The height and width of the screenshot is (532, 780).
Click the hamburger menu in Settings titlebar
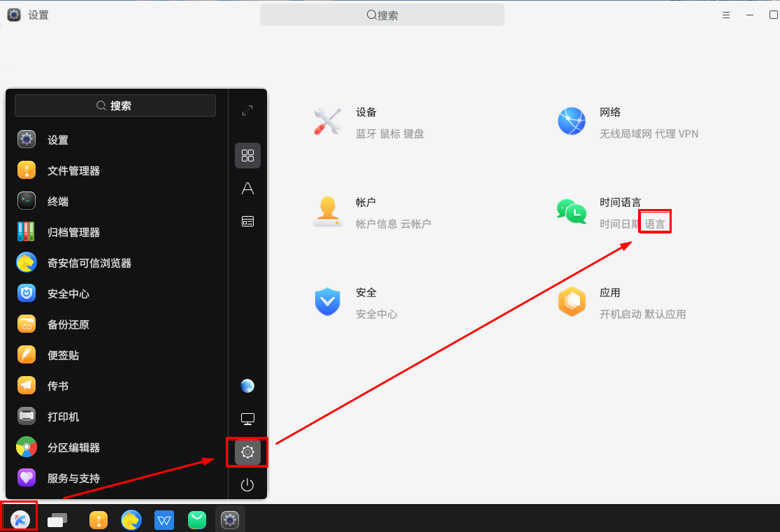726,14
